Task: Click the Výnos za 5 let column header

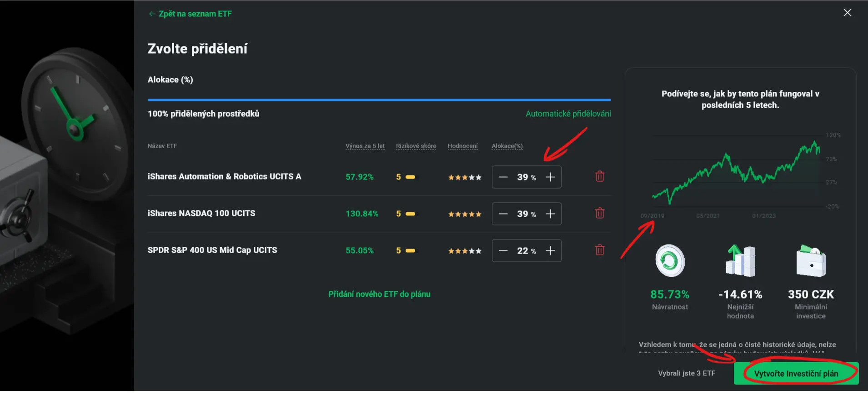Action: point(365,146)
